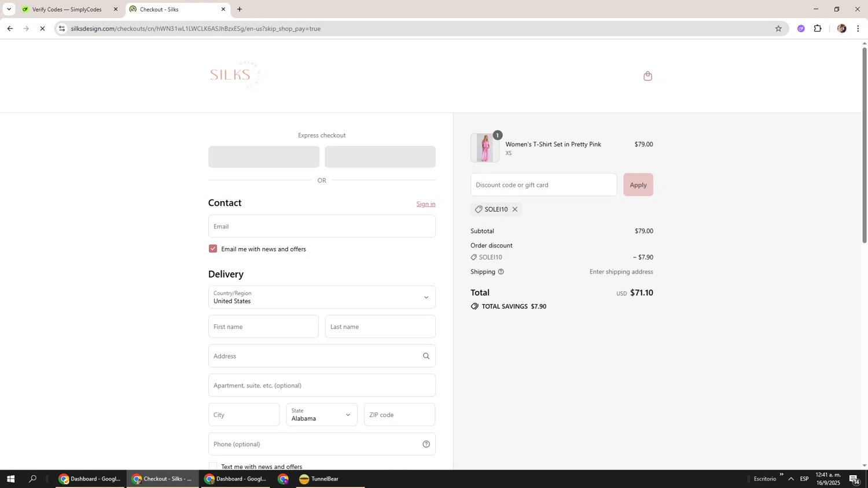Toggle Email me with news and offers
Image resolution: width=868 pixels, height=488 pixels.
[x=213, y=249]
